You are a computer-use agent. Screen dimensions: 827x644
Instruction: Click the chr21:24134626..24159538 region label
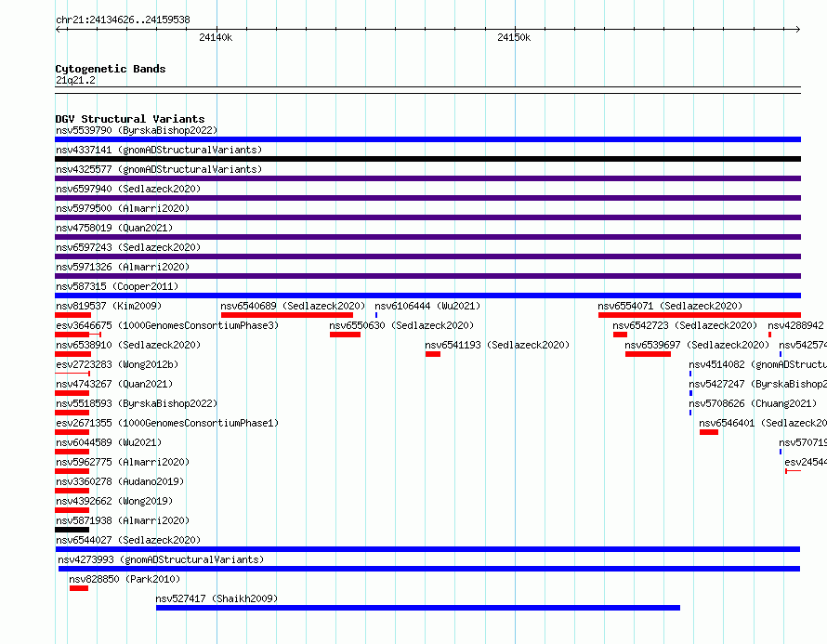point(123,20)
